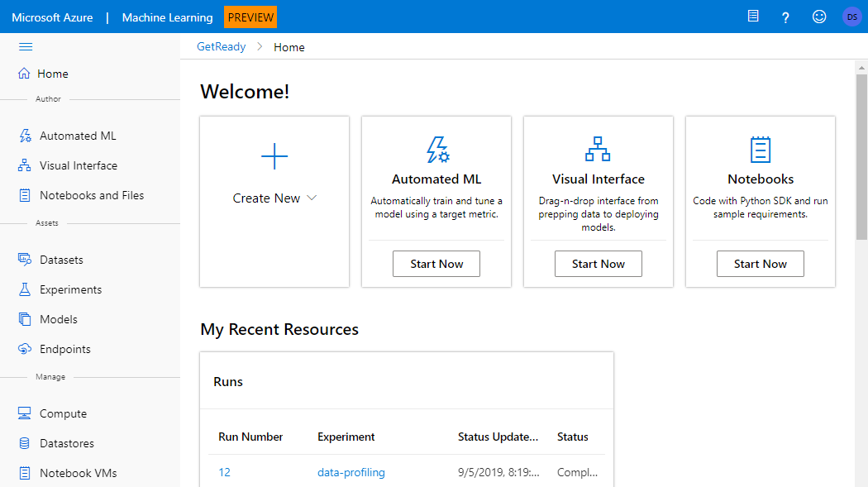
Task: Click the Visual Interface hierarchy icon in sidebar
Action: tap(24, 165)
